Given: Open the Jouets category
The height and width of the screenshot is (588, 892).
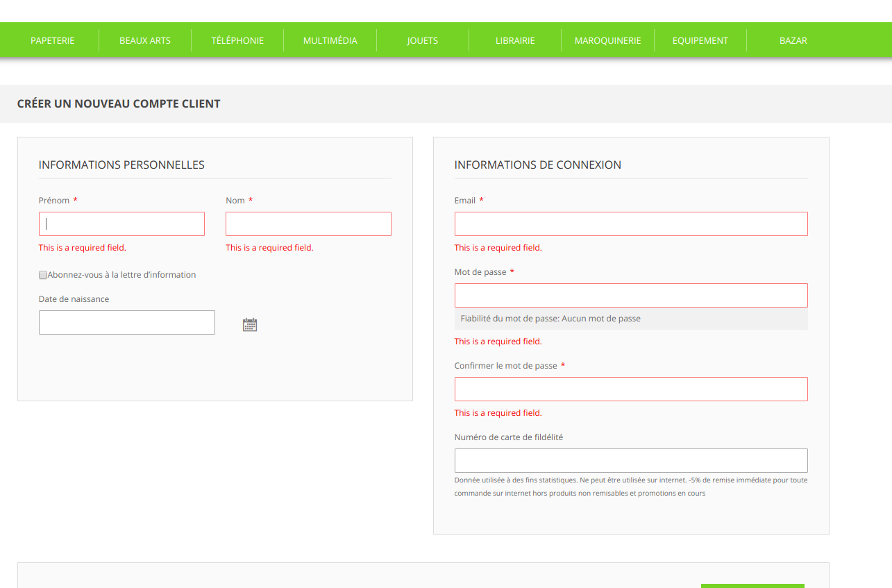Looking at the screenshot, I should (x=423, y=40).
